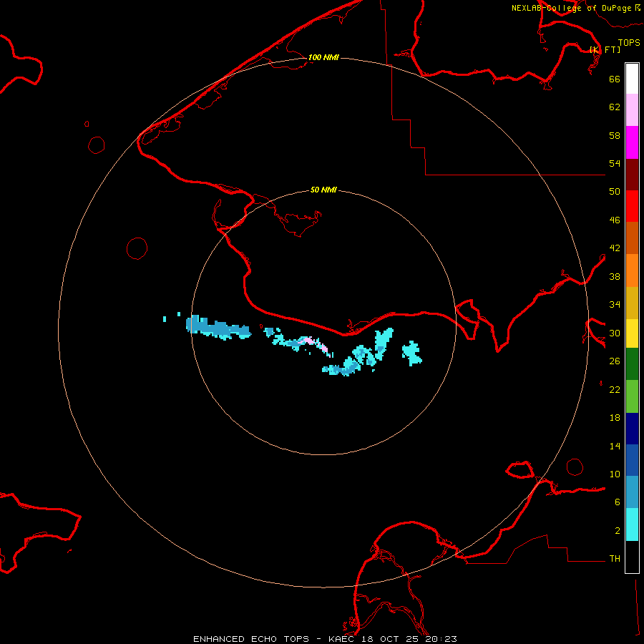This screenshot has height=644, width=644.
Task: Click the "22" legend value
Action: click(x=615, y=389)
